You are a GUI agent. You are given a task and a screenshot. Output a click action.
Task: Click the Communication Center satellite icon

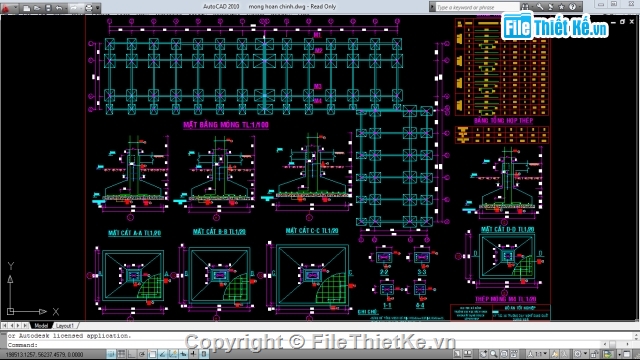(550, 7)
